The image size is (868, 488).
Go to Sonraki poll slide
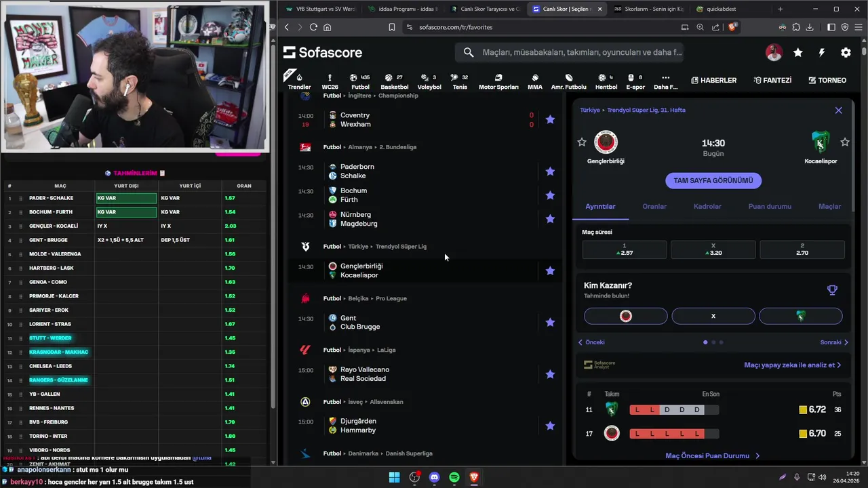click(x=834, y=342)
